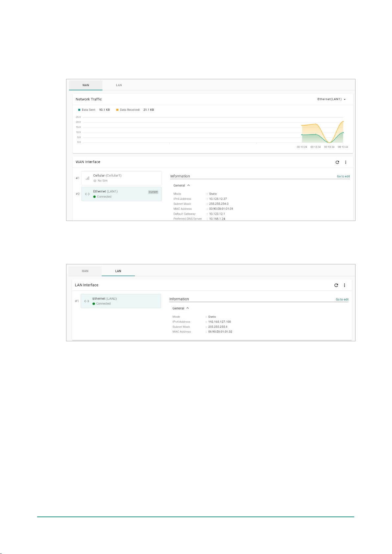This screenshot has height=554, width=392.
Task: Select the Ethernet (LAN1) interface card
Action: tap(121, 194)
